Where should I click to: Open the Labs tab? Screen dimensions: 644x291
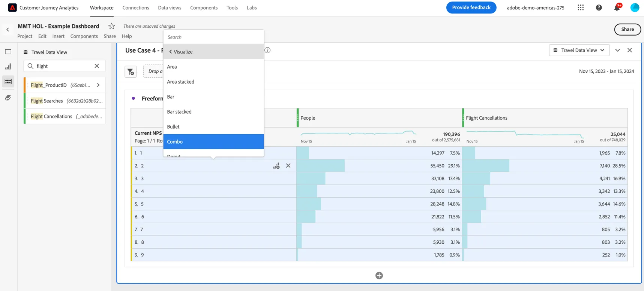252,7
